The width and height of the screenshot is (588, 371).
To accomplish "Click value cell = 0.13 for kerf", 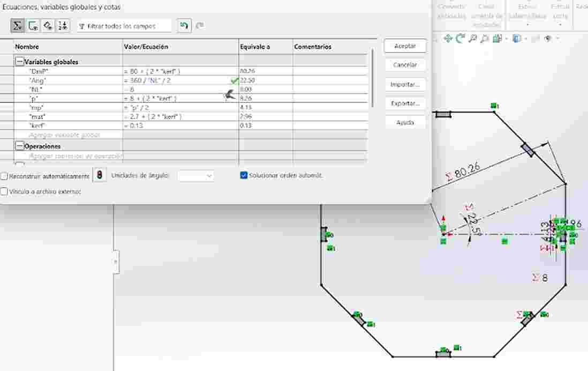I will pyautogui.click(x=180, y=125).
